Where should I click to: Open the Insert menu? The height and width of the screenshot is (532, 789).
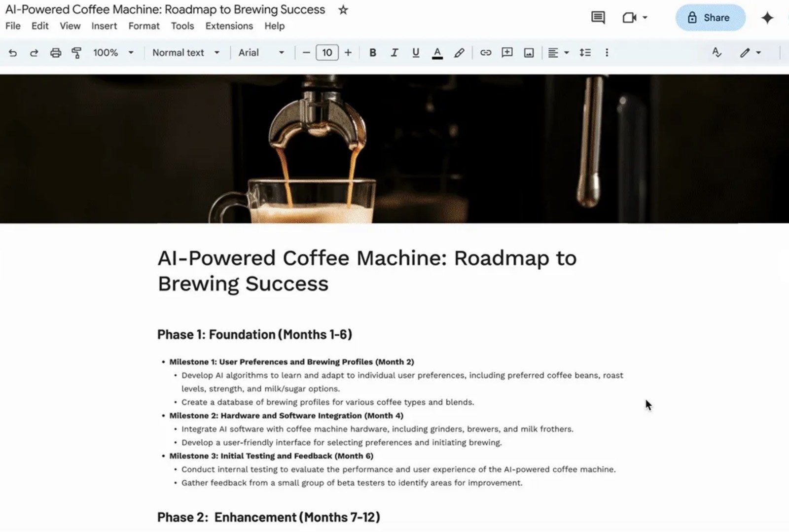click(x=104, y=26)
